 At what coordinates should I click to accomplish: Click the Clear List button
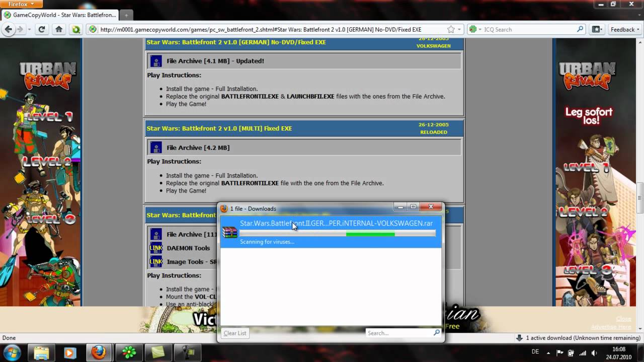tap(235, 333)
